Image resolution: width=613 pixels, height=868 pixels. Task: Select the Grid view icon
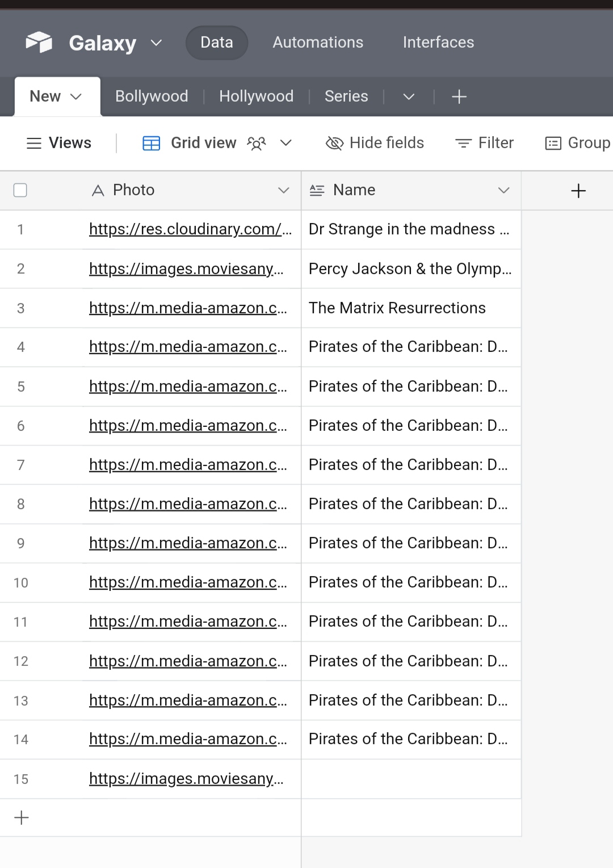click(x=151, y=143)
